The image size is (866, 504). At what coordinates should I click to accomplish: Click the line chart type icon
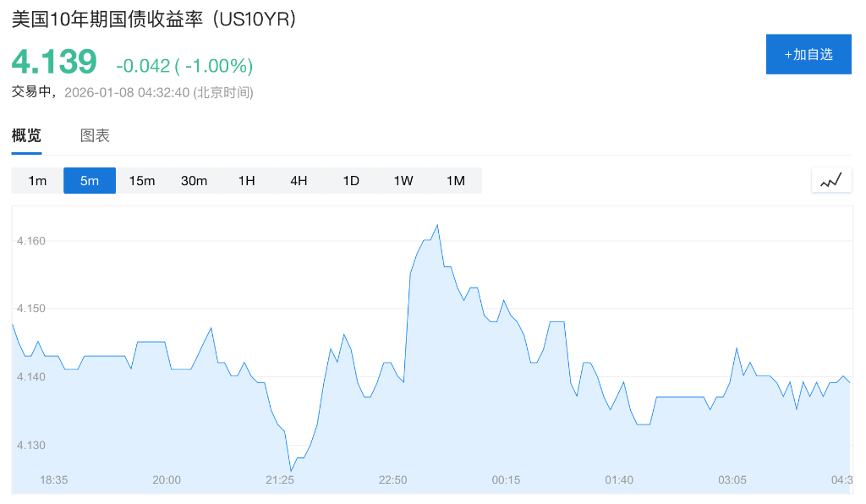coord(831,180)
